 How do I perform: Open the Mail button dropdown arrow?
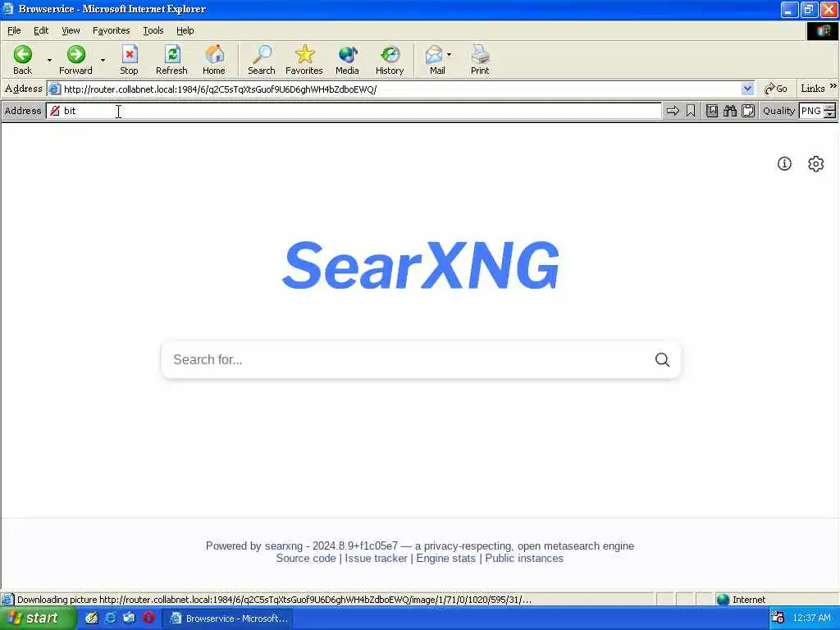[x=449, y=55]
